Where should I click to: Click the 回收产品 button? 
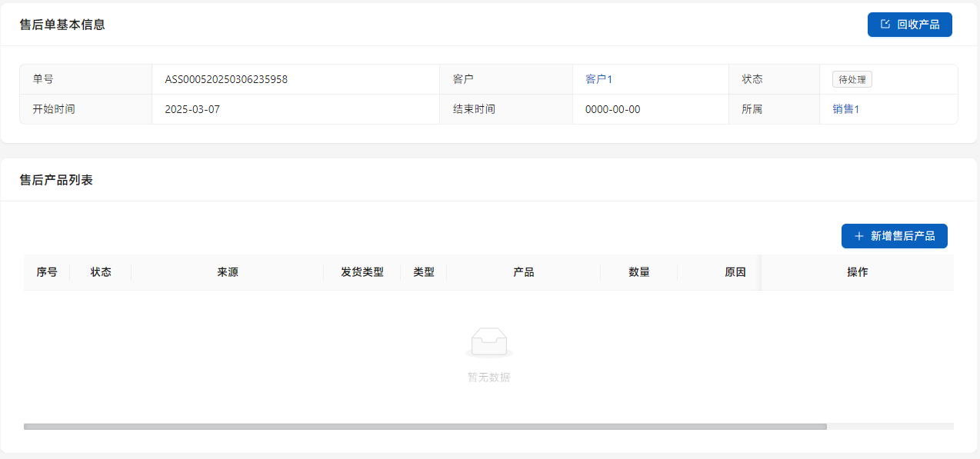pyautogui.click(x=909, y=25)
